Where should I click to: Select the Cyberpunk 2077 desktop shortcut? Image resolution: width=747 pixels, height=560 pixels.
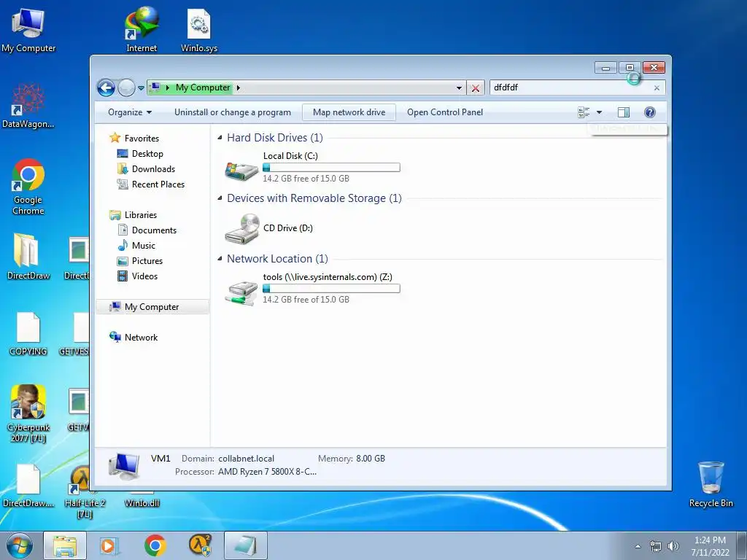point(28,414)
